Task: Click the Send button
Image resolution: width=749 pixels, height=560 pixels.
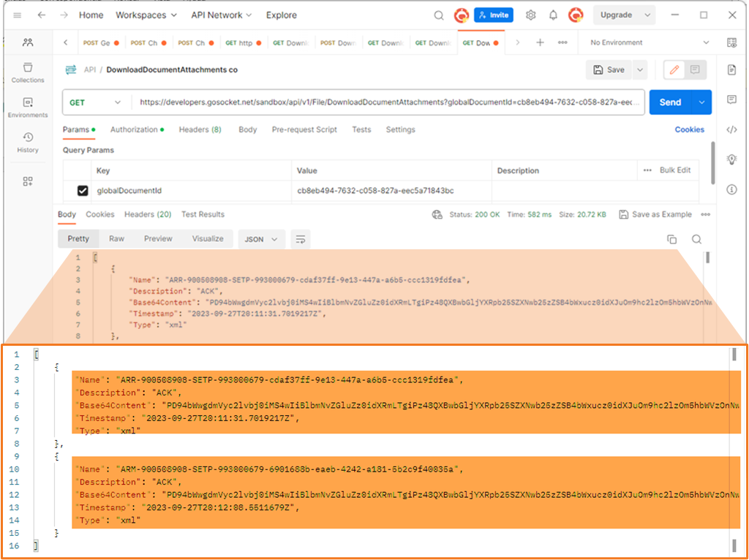Action: pyautogui.click(x=671, y=102)
